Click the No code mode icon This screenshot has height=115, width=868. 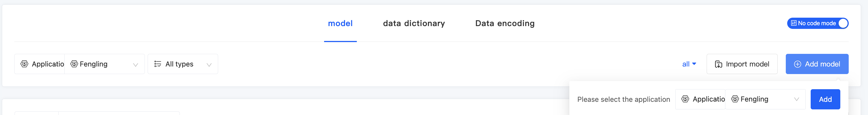click(x=794, y=23)
